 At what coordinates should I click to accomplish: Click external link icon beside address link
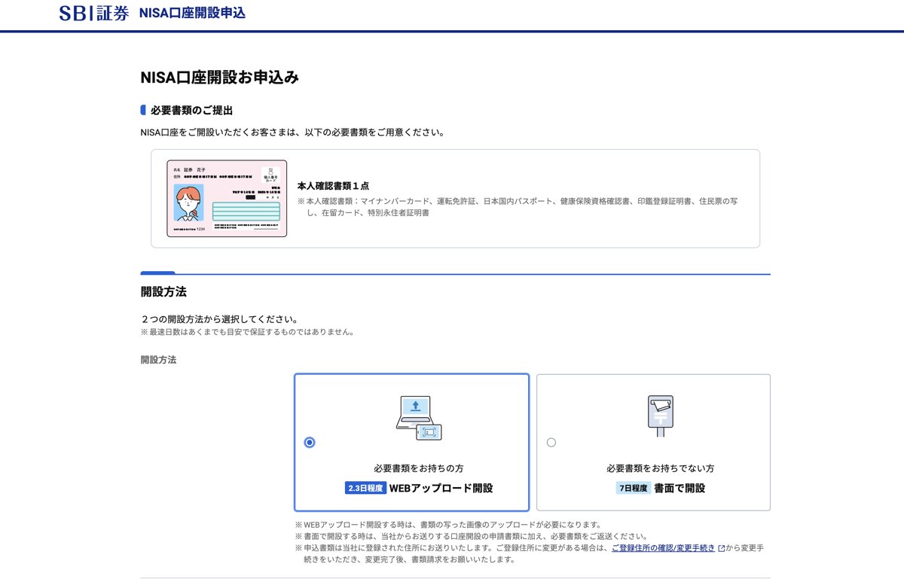click(721, 549)
